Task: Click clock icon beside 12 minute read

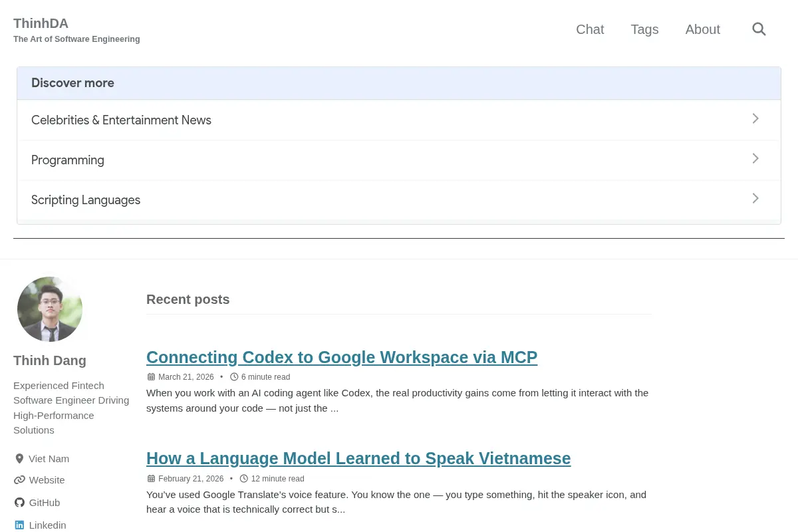Action: [244, 479]
